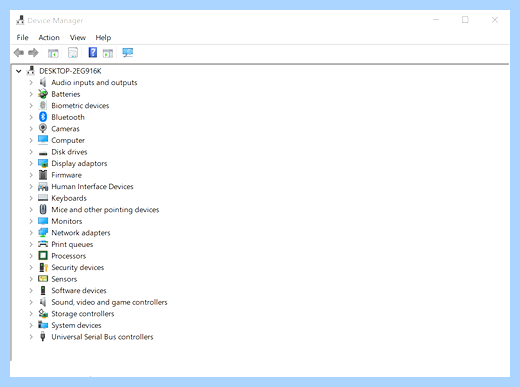Click the Scan for hardware changes monitor icon
The height and width of the screenshot is (387, 520).
click(128, 53)
